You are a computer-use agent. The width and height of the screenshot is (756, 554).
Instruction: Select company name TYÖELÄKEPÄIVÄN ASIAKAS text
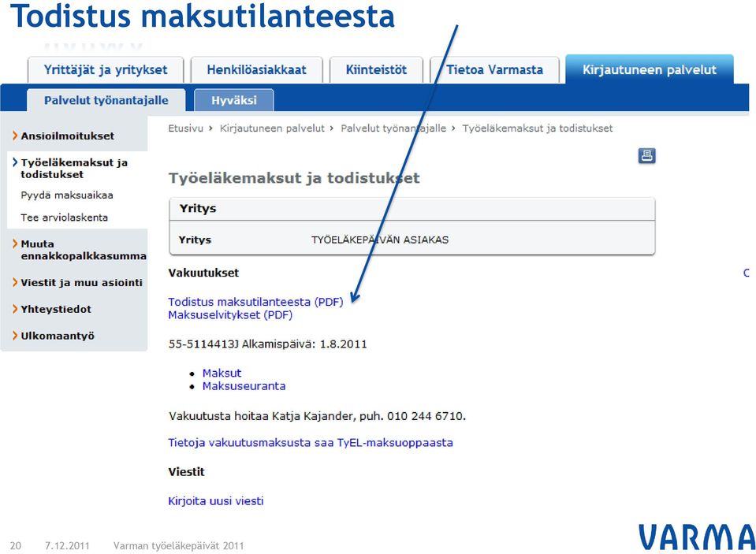pos(380,240)
